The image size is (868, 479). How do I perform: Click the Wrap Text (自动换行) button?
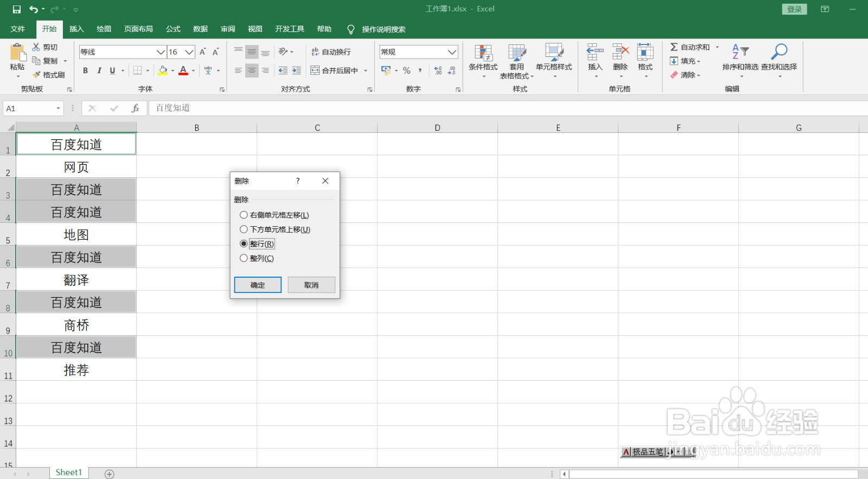(x=331, y=52)
